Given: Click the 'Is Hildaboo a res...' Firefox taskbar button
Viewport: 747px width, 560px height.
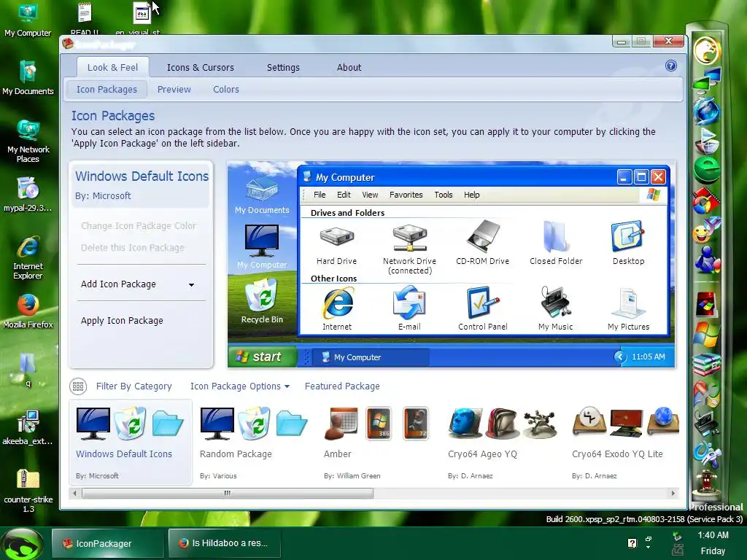Looking at the screenshot, I should click(x=225, y=543).
